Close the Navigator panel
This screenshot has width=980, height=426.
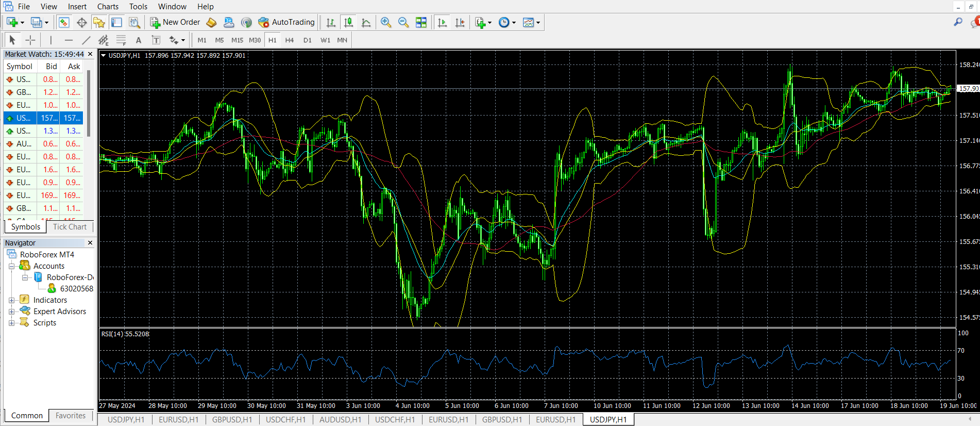tap(90, 242)
